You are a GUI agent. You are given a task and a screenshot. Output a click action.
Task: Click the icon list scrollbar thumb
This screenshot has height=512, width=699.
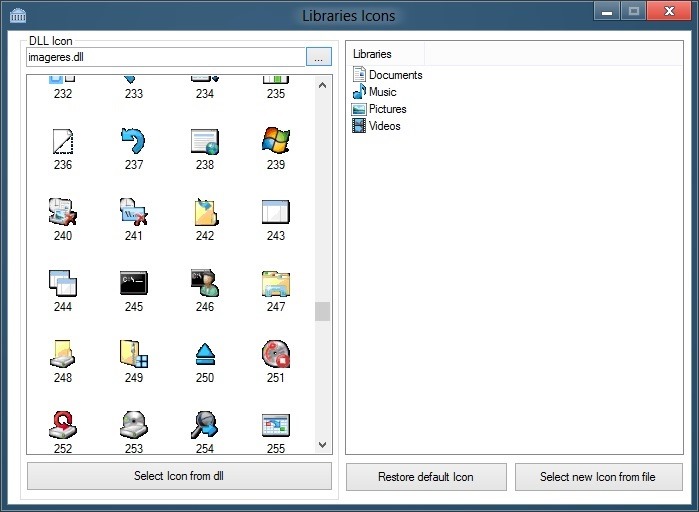[x=323, y=311]
